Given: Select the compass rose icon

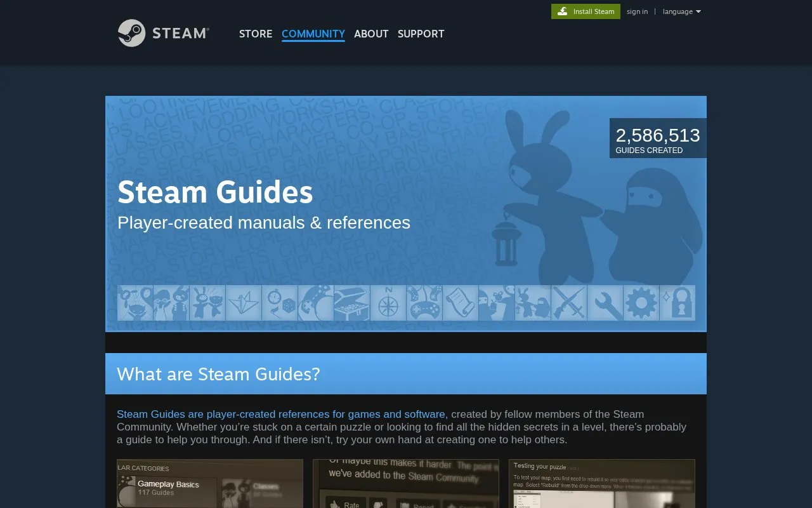Looking at the screenshot, I should pyautogui.click(x=388, y=303).
